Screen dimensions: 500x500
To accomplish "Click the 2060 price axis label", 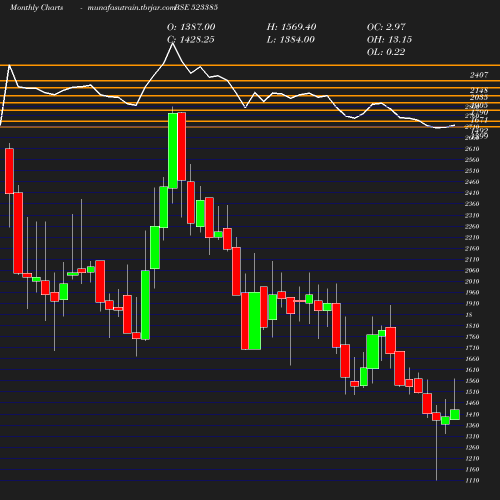I will click(472, 270).
